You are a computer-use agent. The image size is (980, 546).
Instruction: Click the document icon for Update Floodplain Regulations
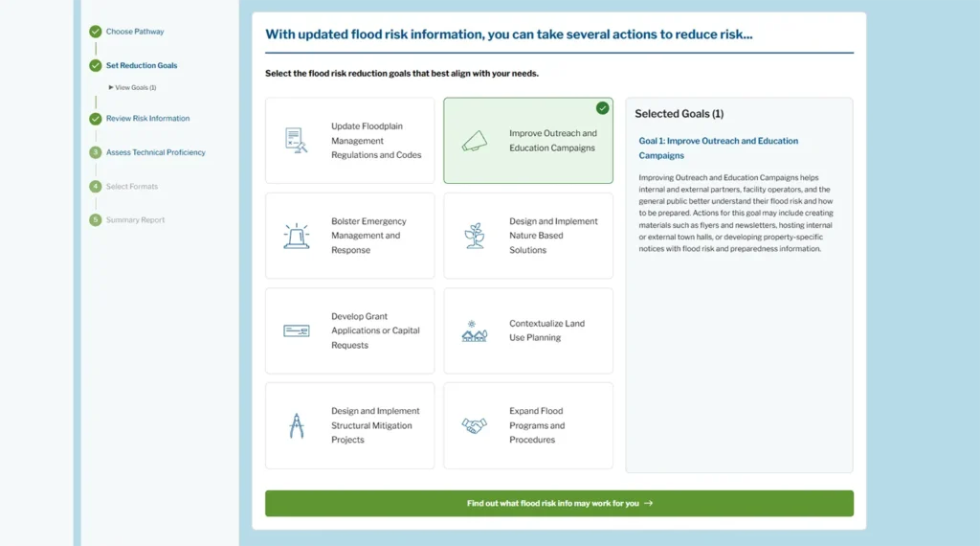pyautogui.click(x=296, y=141)
